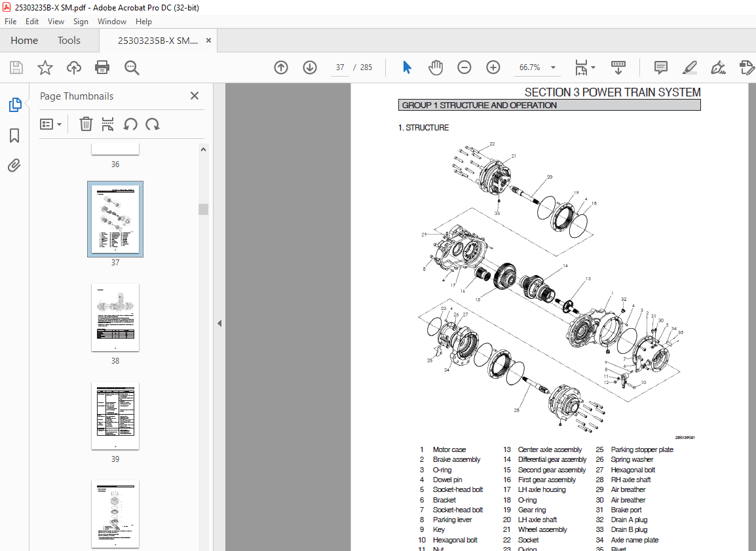This screenshot has height=551, width=756.
Task: Open the Attachments paperclip panel
Action: 14,166
